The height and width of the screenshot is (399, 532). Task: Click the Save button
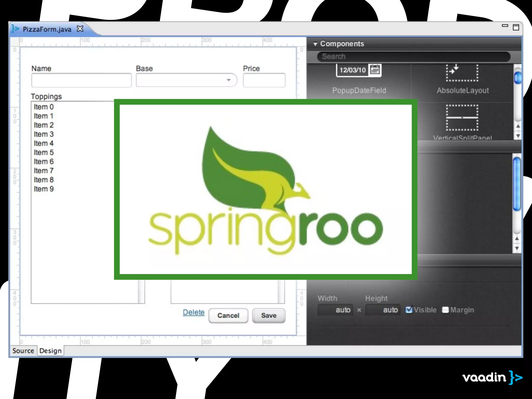coord(269,316)
